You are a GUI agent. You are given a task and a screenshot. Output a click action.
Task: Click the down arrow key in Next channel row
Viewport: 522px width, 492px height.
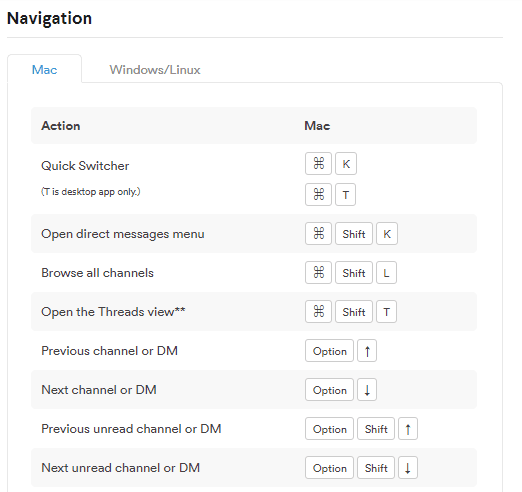click(x=367, y=390)
